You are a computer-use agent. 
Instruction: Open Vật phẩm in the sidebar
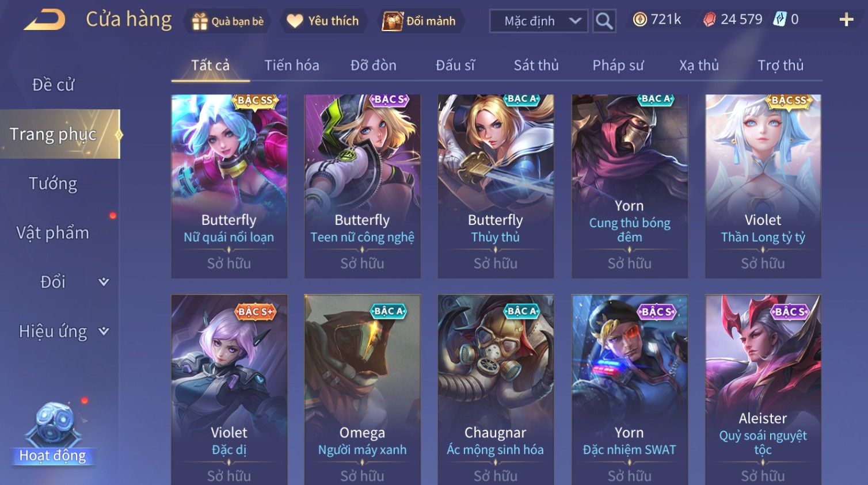53,233
